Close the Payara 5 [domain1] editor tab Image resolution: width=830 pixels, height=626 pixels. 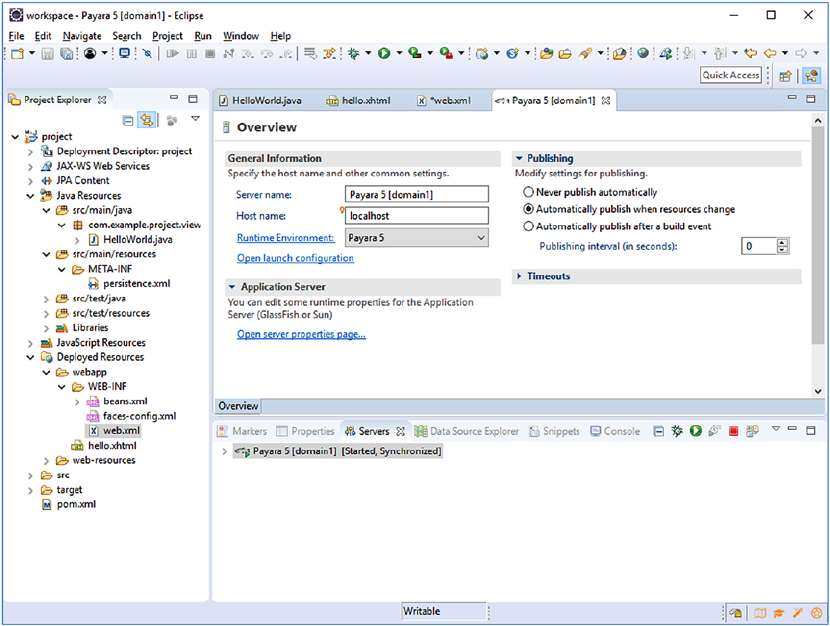606,101
